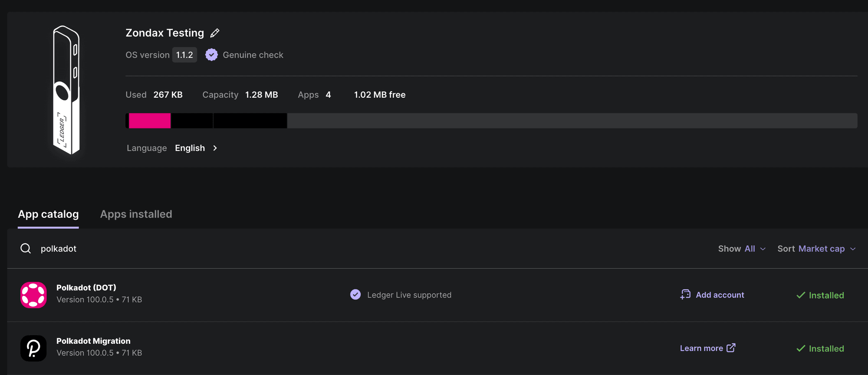Click the Polkadot (DOT) app icon
Viewport: 868px width, 375px height.
pyautogui.click(x=33, y=295)
